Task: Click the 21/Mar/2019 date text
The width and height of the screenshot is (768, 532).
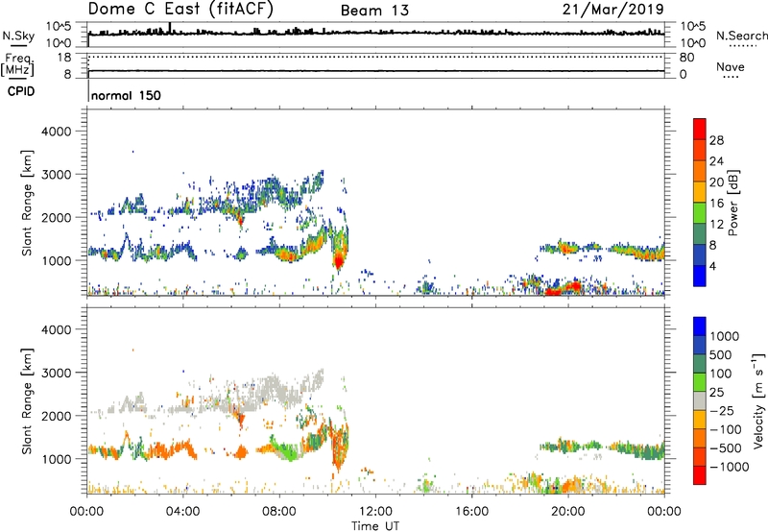Action: coord(612,10)
